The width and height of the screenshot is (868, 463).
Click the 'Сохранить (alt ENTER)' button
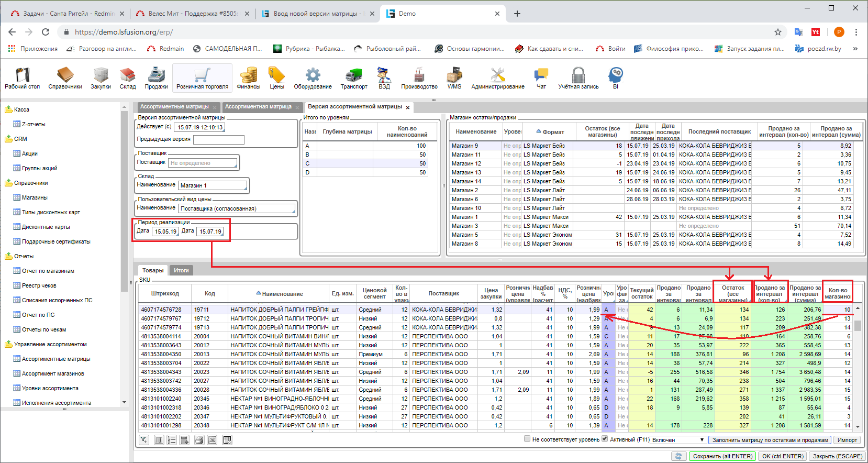(x=722, y=456)
